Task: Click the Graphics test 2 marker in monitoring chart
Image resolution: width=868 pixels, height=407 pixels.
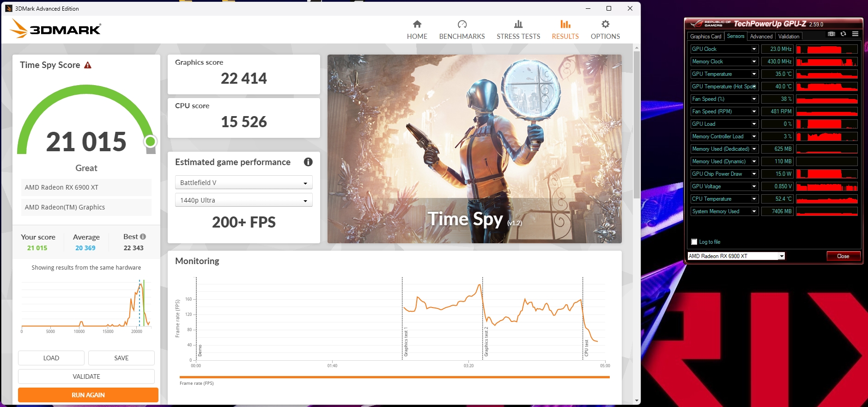Action: tap(486, 342)
